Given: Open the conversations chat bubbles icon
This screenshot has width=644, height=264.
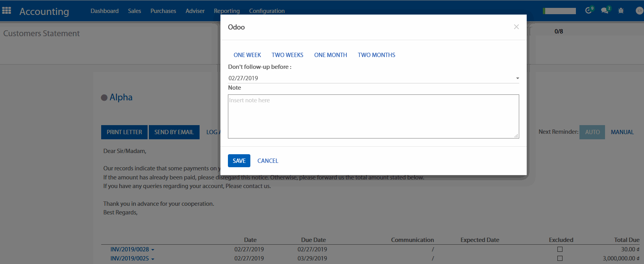Looking at the screenshot, I should (605, 11).
